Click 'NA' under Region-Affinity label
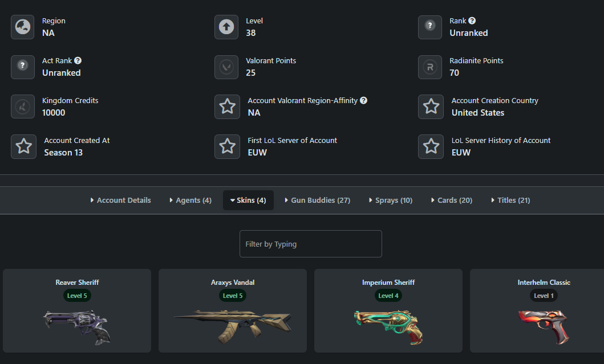 tap(254, 113)
